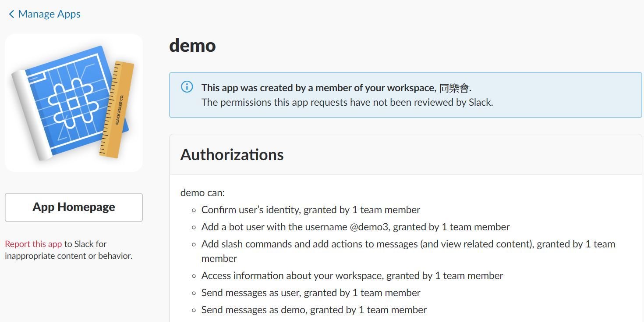Click the 'not been reviewed by Slack' notice
Viewport: 644px width, 322px height.
(x=347, y=103)
